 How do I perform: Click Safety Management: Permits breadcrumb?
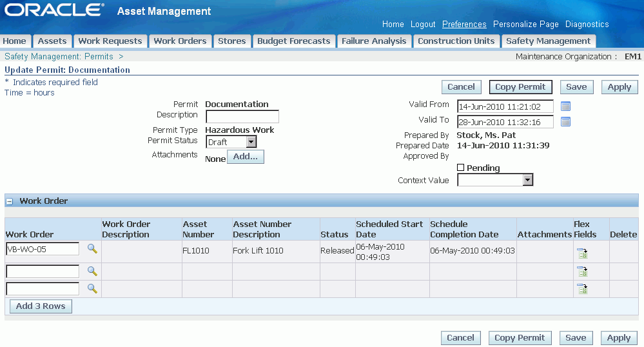coord(59,56)
